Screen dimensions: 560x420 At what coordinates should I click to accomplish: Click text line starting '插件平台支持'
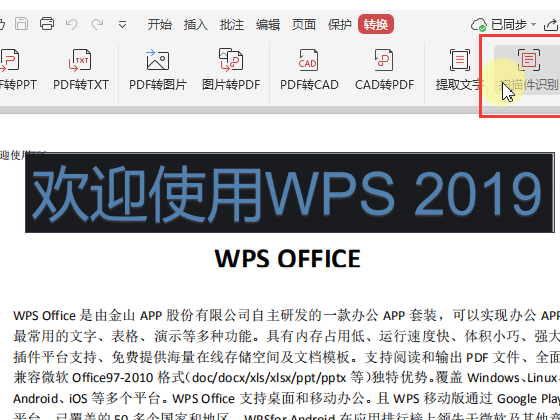coord(286,357)
